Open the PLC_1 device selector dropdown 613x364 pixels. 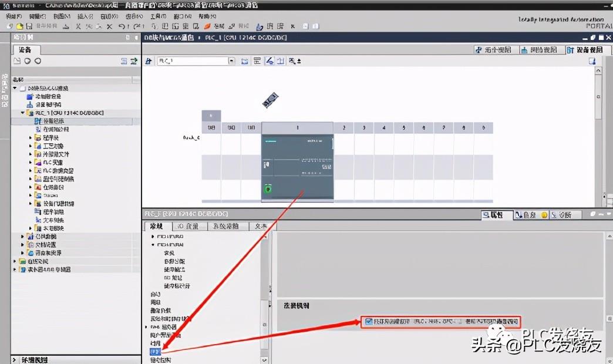tap(231, 61)
